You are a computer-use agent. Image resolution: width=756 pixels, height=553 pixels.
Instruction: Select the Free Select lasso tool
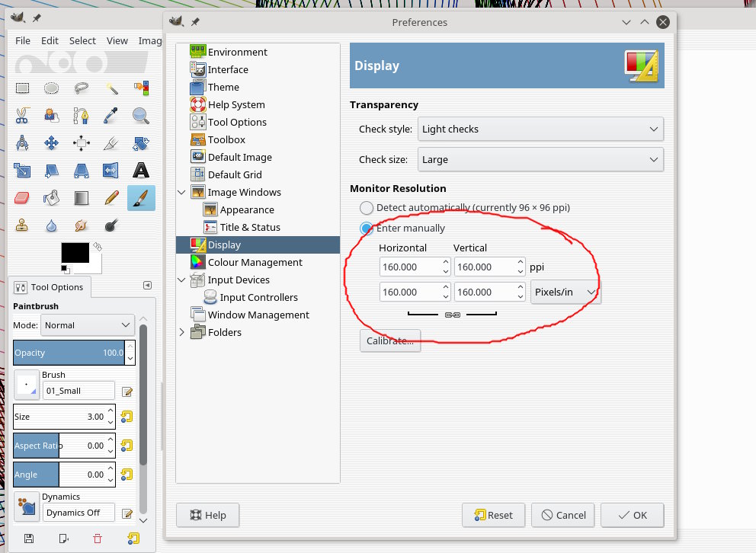(x=82, y=88)
